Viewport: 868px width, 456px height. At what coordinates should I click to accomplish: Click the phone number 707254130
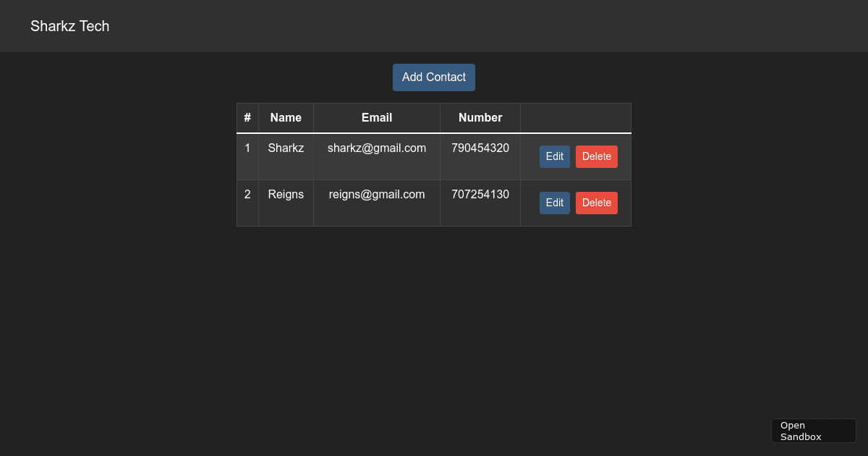pyautogui.click(x=480, y=194)
